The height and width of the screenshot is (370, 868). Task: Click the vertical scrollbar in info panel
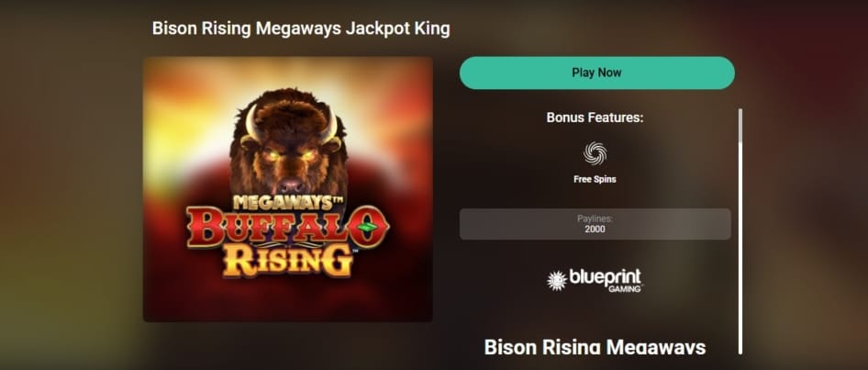click(740, 231)
